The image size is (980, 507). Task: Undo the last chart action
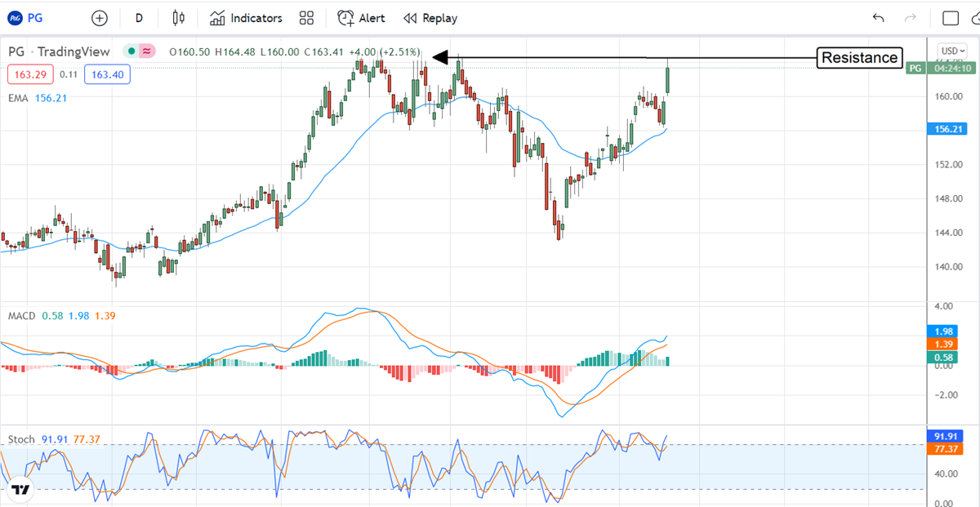click(879, 18)
